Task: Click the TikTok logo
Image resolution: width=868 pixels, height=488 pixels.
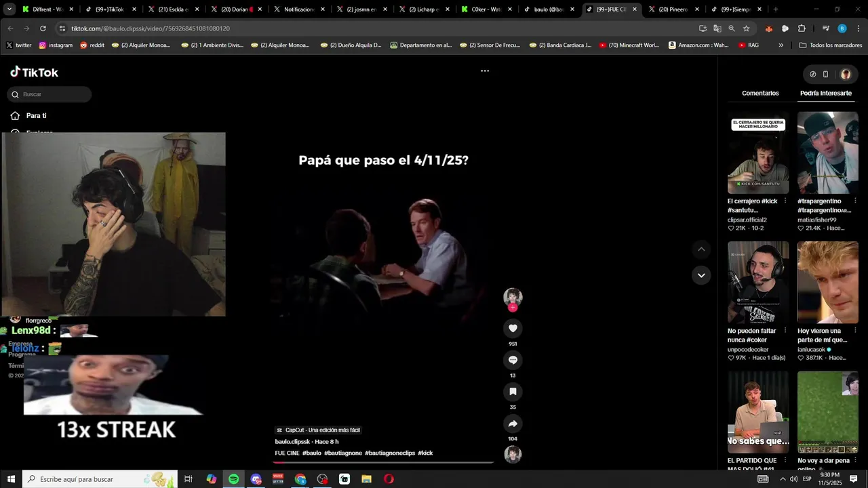Action: click(x=34, y=72)
